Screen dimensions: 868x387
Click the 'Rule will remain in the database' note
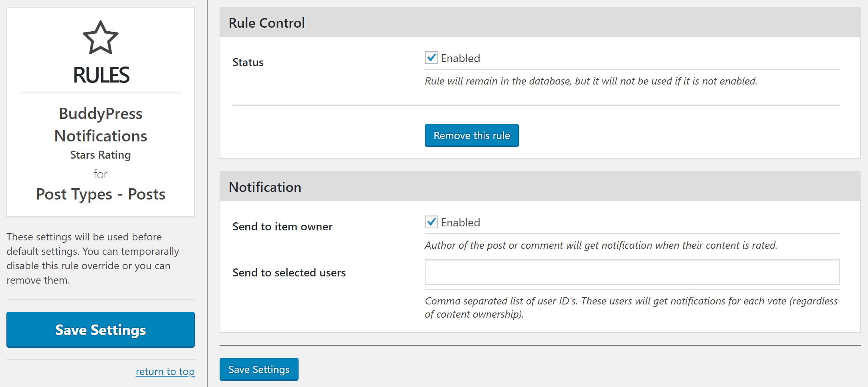point(591,81)
